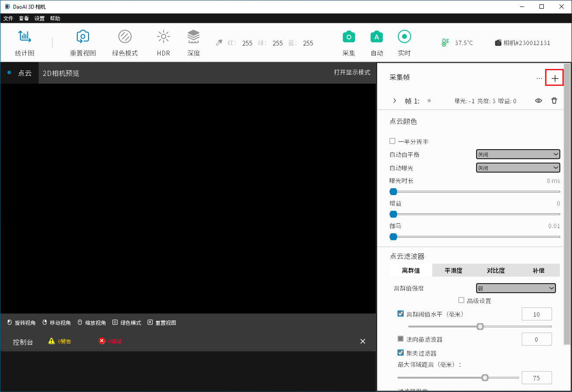Click the 37.5°C temperature reading
This screenshot has width=572, height=392.
(464, 43)
